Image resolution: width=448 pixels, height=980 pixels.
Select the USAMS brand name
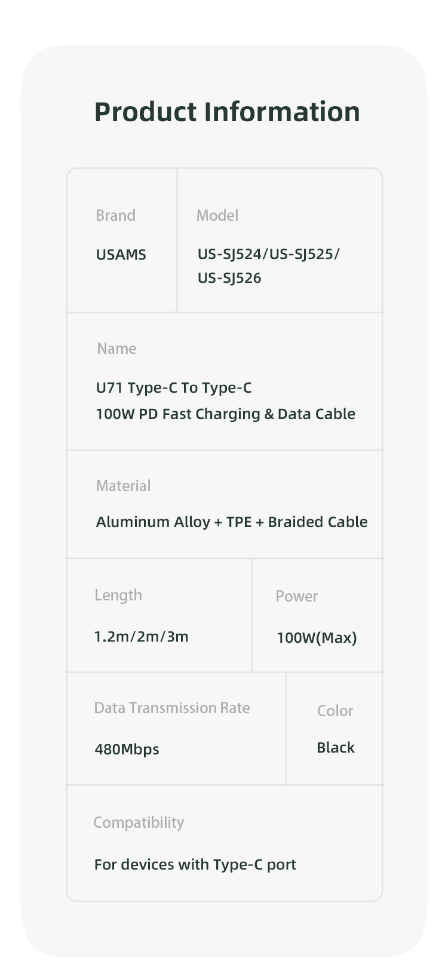coord(121,255)
